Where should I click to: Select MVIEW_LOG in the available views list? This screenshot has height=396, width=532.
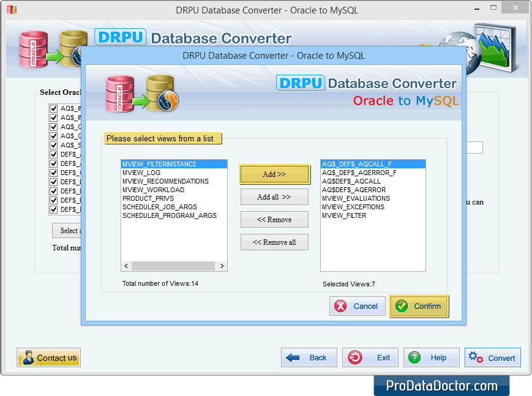[174, 173]
